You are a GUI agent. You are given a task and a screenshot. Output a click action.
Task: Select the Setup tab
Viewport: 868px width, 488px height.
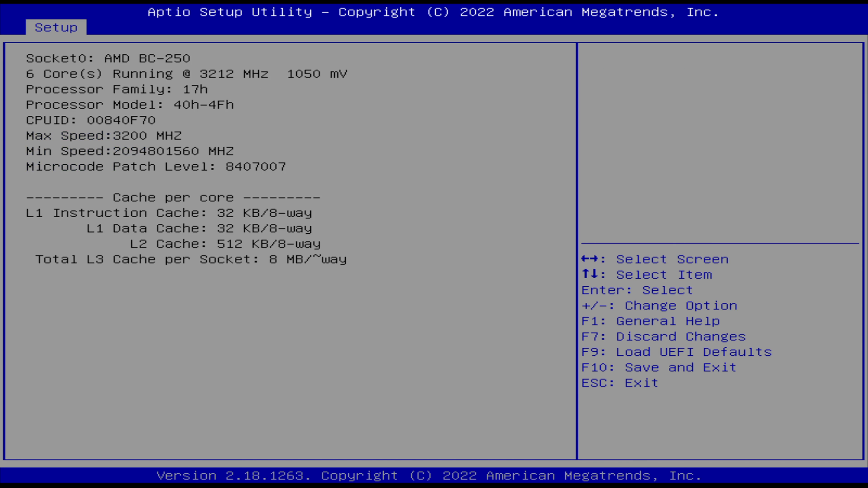56,27
